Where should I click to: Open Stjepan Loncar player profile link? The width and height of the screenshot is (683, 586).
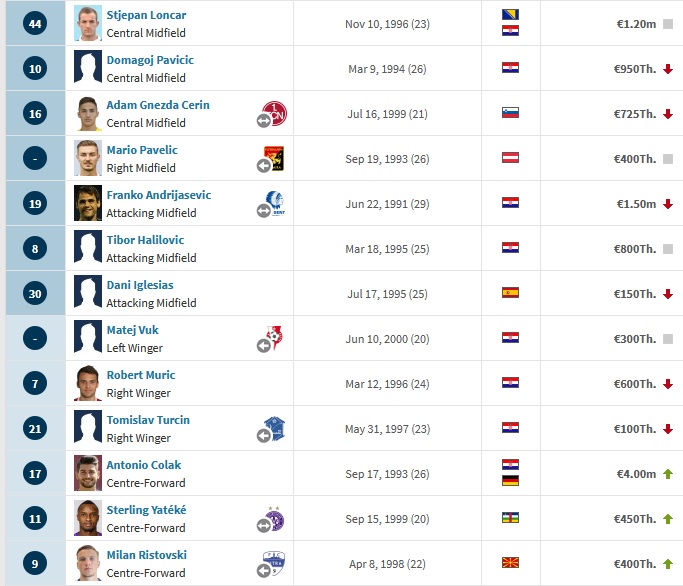[x=146, y=15]
